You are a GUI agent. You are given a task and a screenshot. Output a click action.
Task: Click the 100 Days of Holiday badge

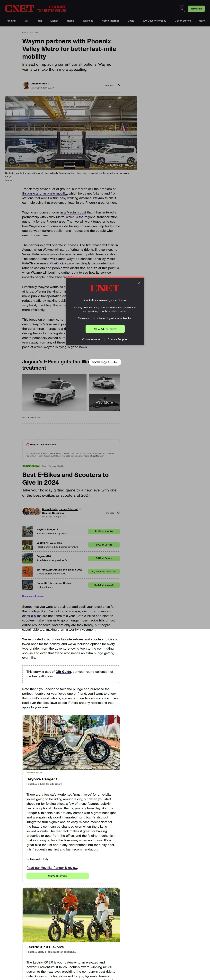(31, 466)
